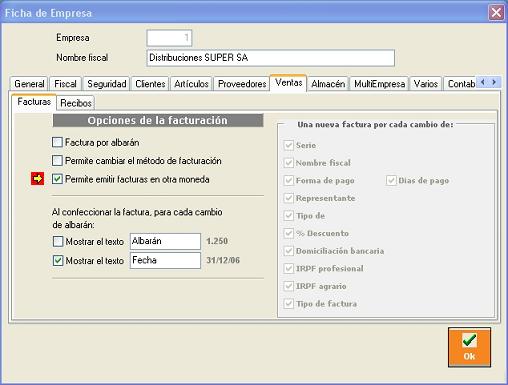The width and height of the screenshot is (508, 385).
Task: Select the Almacén tab
Action: [x=328, y=84]
